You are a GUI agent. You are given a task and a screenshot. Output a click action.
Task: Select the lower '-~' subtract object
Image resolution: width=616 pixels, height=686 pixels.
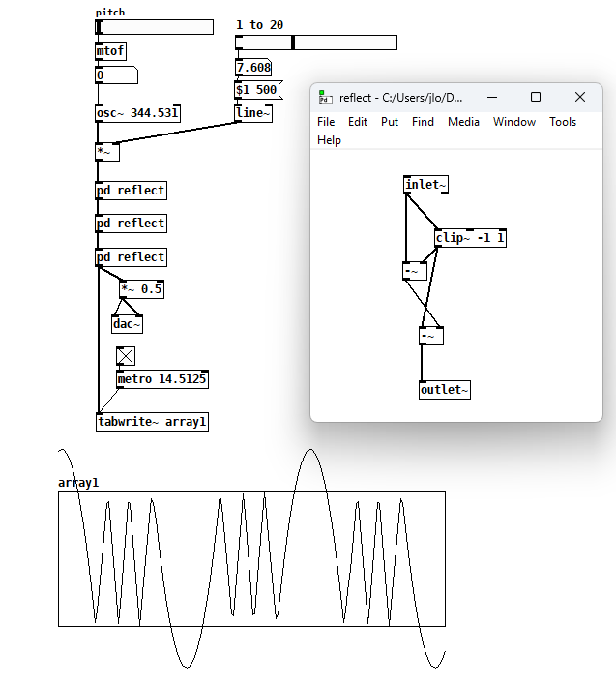[x=431, y=336]
